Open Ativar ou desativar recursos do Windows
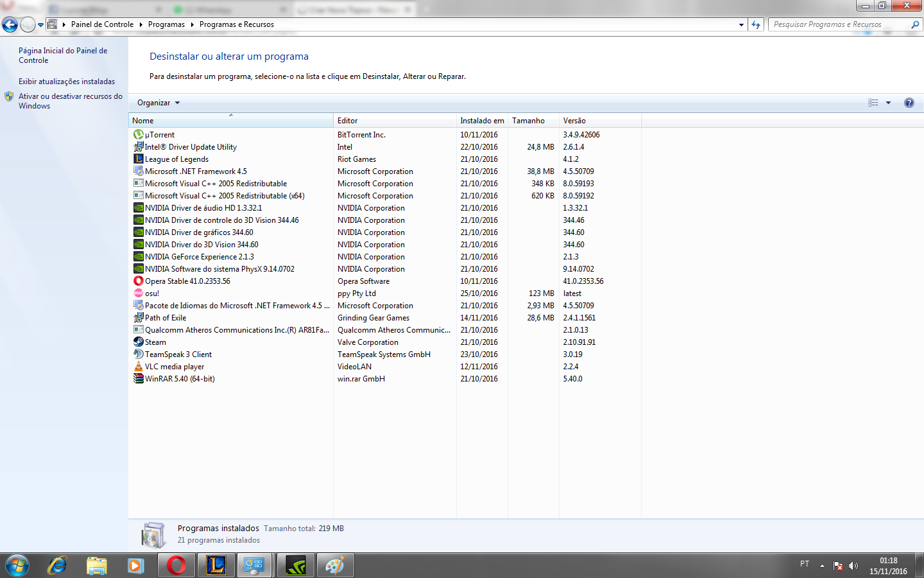 [x=70, y=101]
